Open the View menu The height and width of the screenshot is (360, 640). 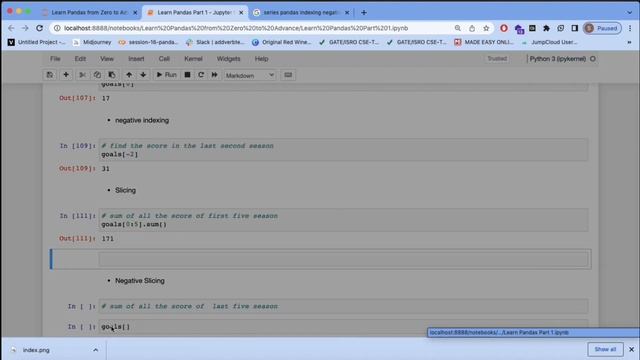[107, 59]
